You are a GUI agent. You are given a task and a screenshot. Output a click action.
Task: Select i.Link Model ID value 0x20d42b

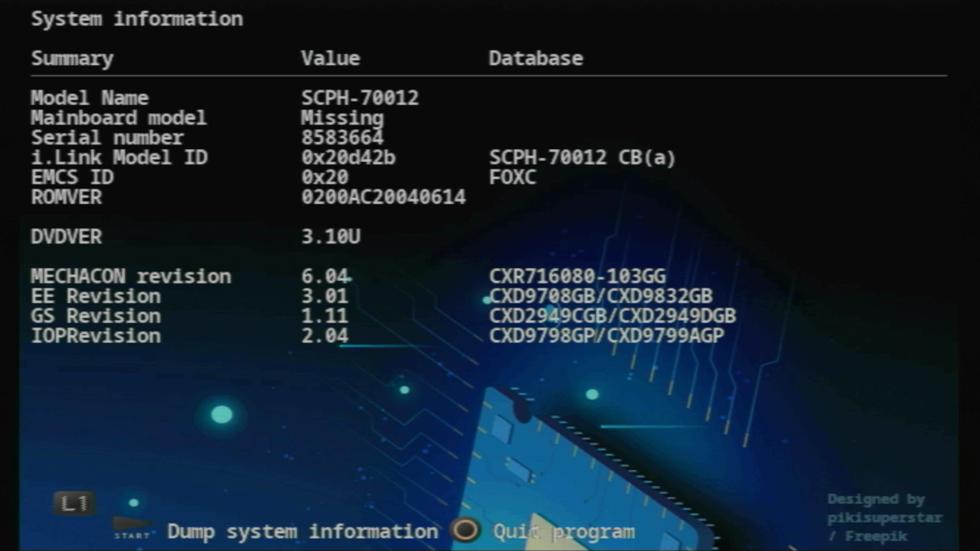[348, 158]
